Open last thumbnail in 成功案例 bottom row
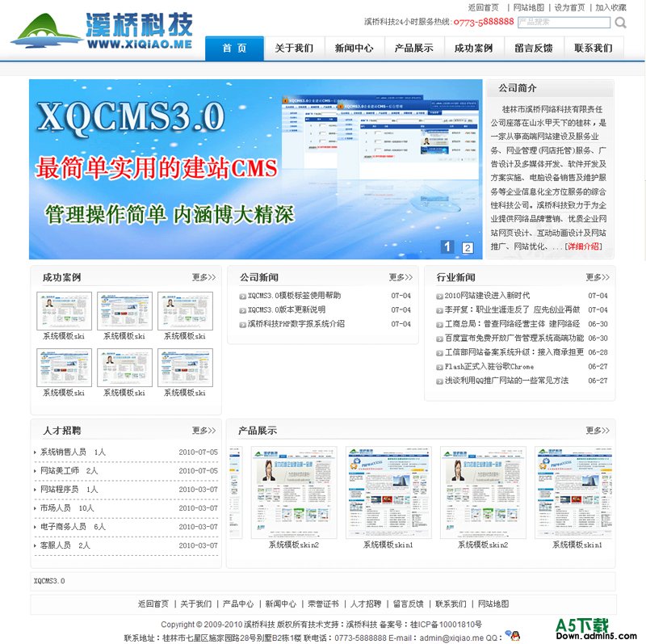The height and width of the screenshot is (644, 646). 185,368
